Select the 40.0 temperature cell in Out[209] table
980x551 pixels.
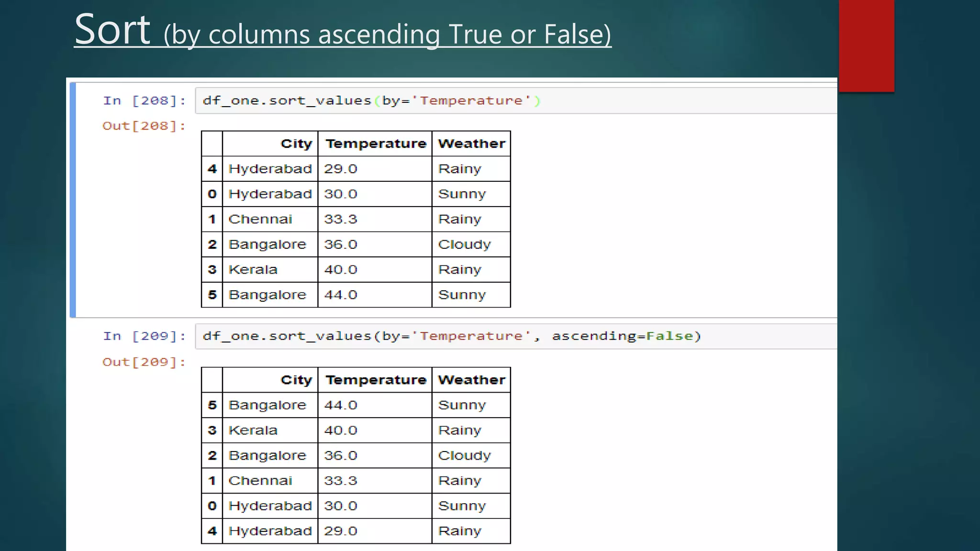click(375, 430)
